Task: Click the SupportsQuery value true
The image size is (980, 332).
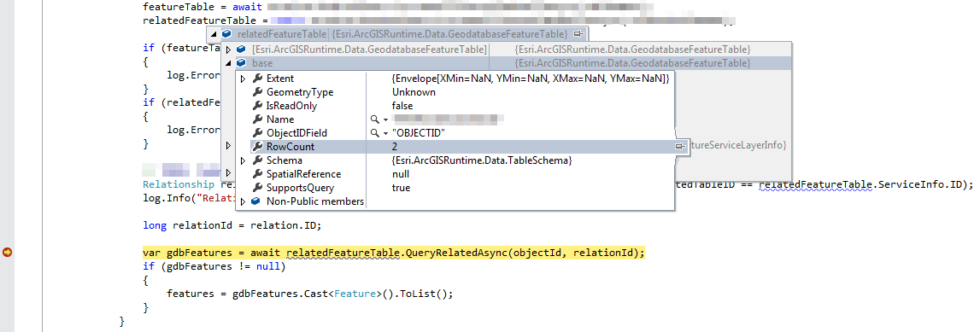Action: tap(402, 188)
